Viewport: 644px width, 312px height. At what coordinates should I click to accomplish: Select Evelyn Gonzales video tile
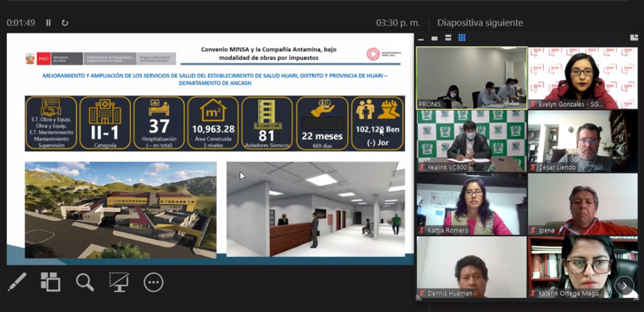583,78
